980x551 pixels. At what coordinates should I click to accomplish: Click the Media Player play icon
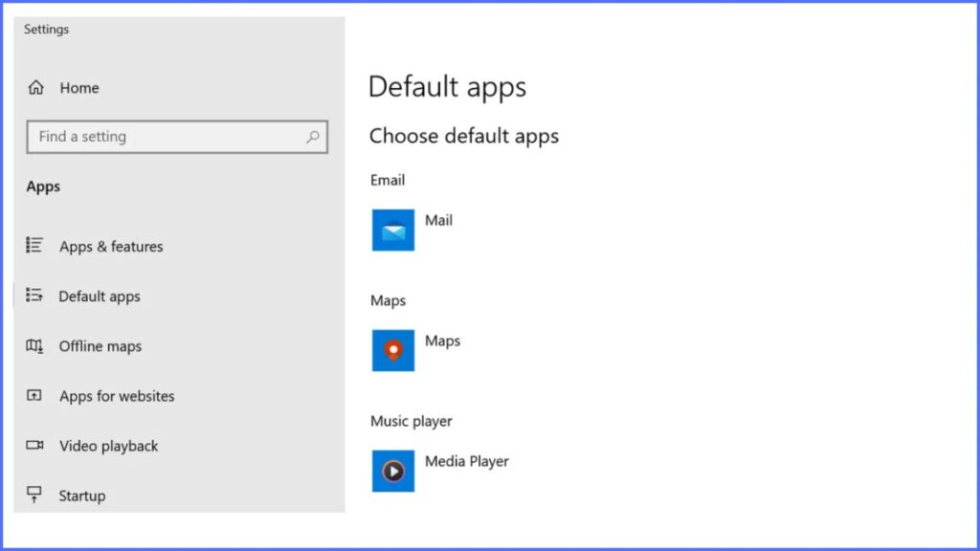coord(393,471)
